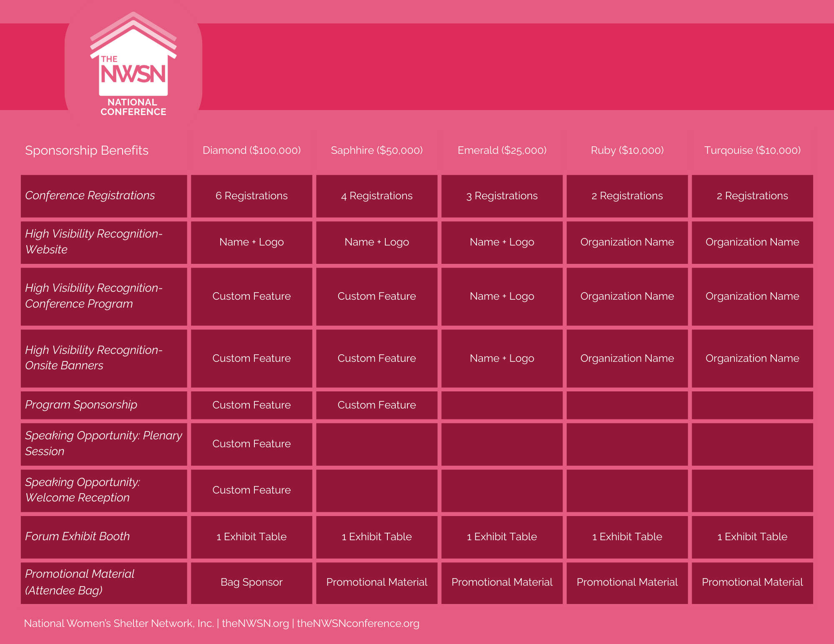Select the Saphhire ($50,000) column header
The width and height of the screenshot is (834, 644).
coord(377,150)
